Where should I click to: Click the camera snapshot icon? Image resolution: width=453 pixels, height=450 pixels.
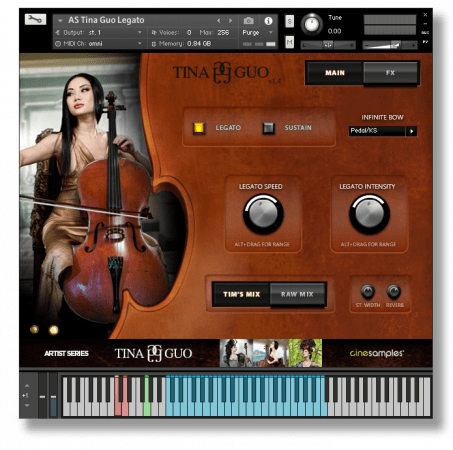click(248, 21)
